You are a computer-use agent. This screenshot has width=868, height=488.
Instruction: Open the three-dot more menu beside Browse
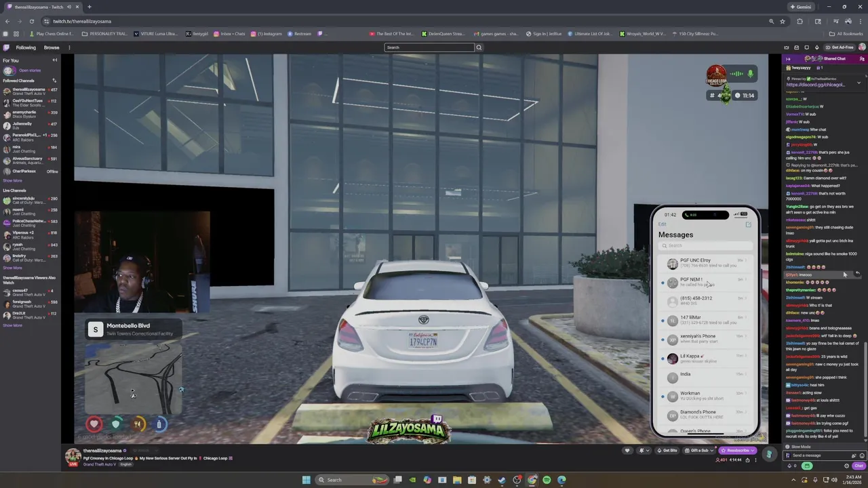tap(68, 47)
